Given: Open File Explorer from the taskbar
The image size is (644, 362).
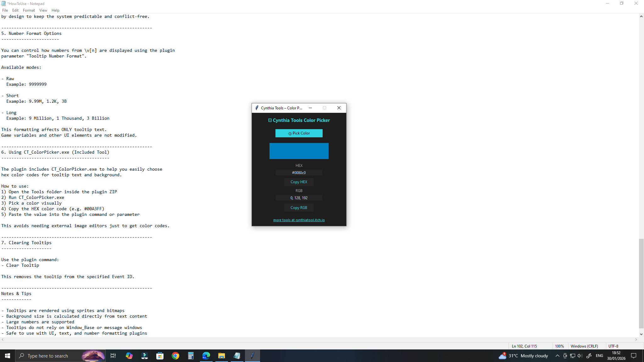Looking at the screenshot, I should pyautogui.click(x=222, y=356).
